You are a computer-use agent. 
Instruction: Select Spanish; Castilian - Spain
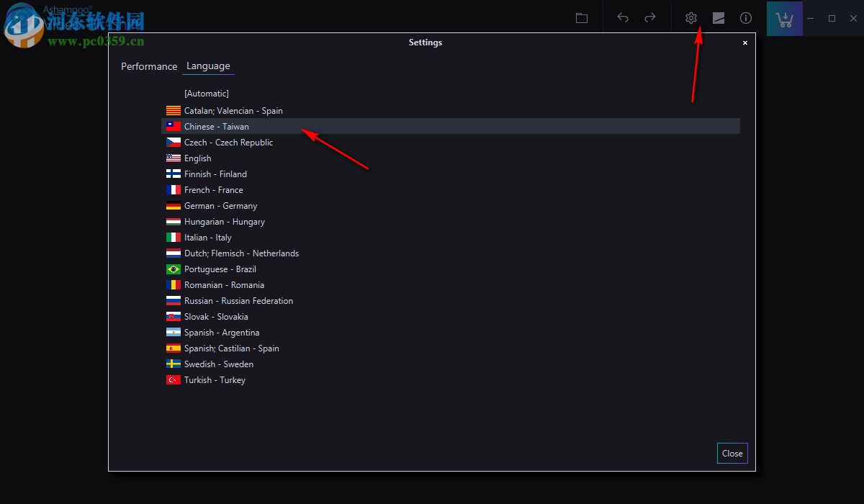[451, 348]
